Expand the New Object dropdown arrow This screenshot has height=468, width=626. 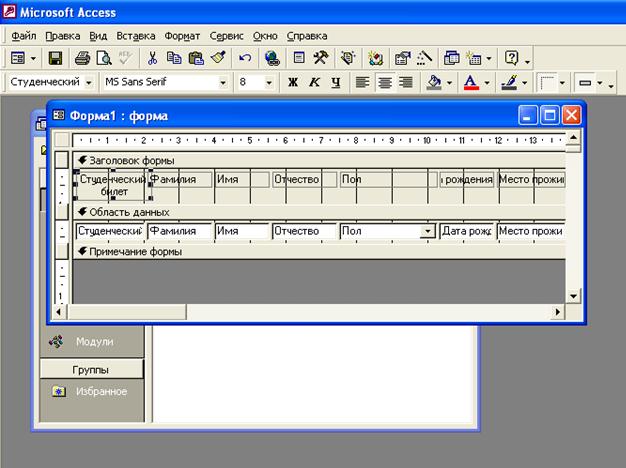tap(489, 59)
